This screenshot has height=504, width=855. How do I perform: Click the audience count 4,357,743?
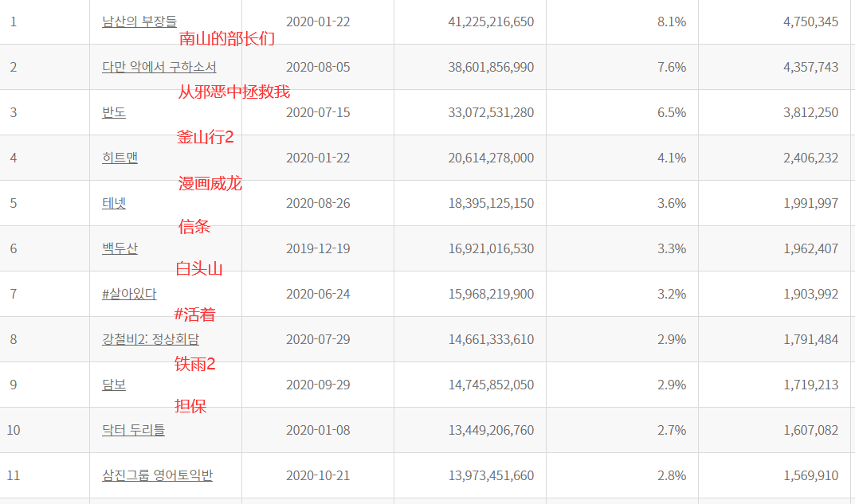click(x=811, y=67)
